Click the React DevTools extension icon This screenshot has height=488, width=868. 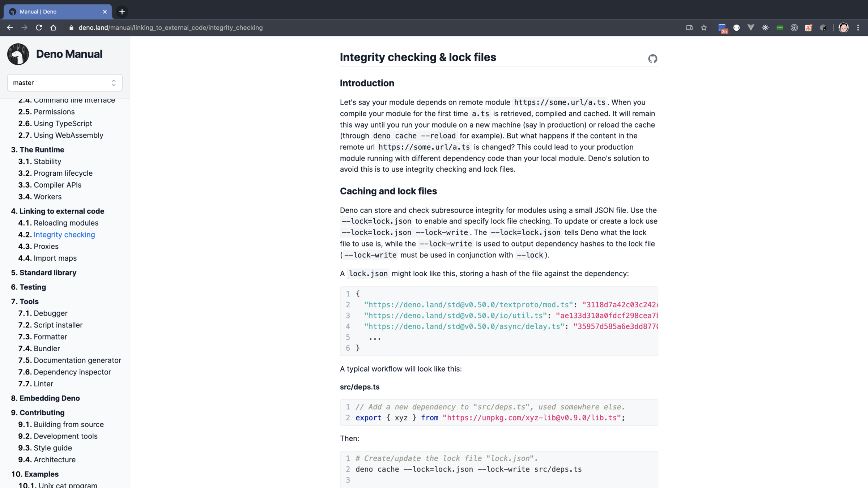click(765, 28)
